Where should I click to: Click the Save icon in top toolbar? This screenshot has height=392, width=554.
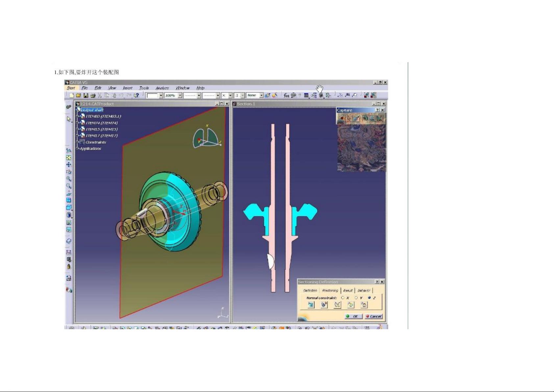(85, 95)
